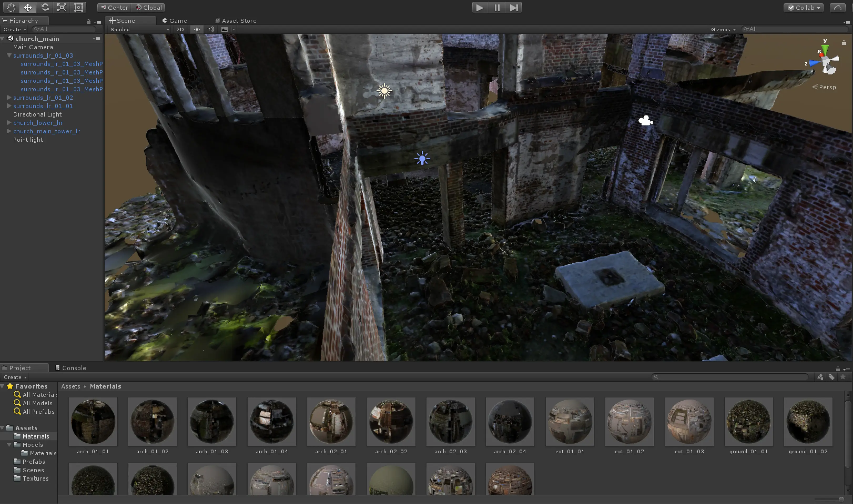The height and width of the screenshot is (504, 853).
Task: Click the blue Z axis cone of the scene gizmo
Action: pos(814,63)
